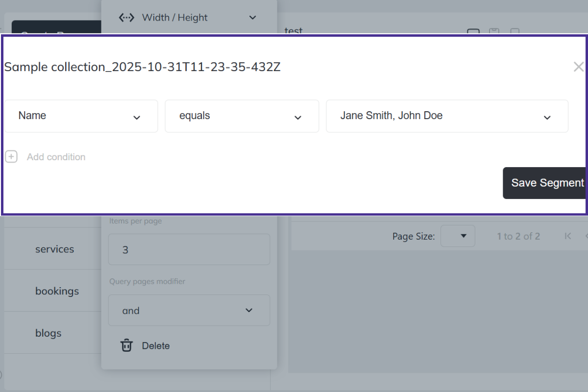This screenshot has height=392, width=588.
Task: Click the Save Segment button
Action: [x=545, y=183]
